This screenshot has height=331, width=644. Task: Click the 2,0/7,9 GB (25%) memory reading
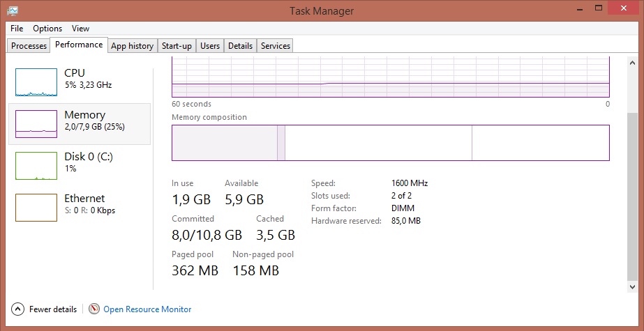[94, 127]
